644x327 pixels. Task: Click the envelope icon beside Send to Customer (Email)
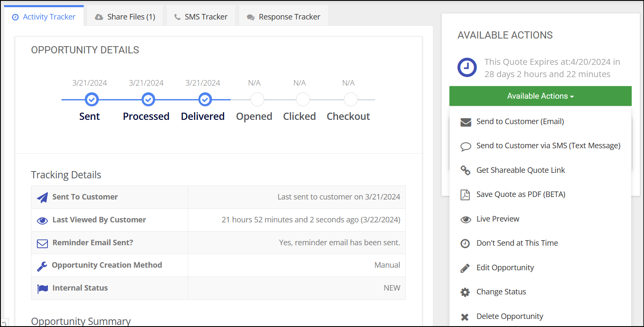pyautogui.click(x=466, y=122)
